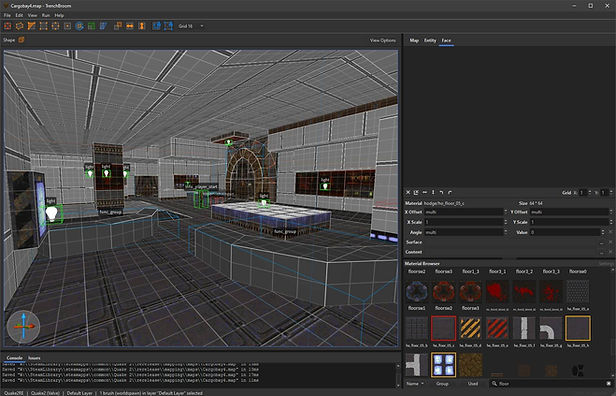Screen dimensions: 616x396
Task: Open Surface flags editor ellipsis button
Action: [602, 242]
